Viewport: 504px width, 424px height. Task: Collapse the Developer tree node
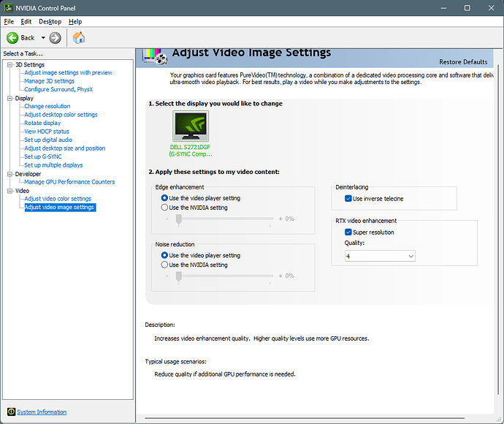pyautogui.click(x=10, y=174)
